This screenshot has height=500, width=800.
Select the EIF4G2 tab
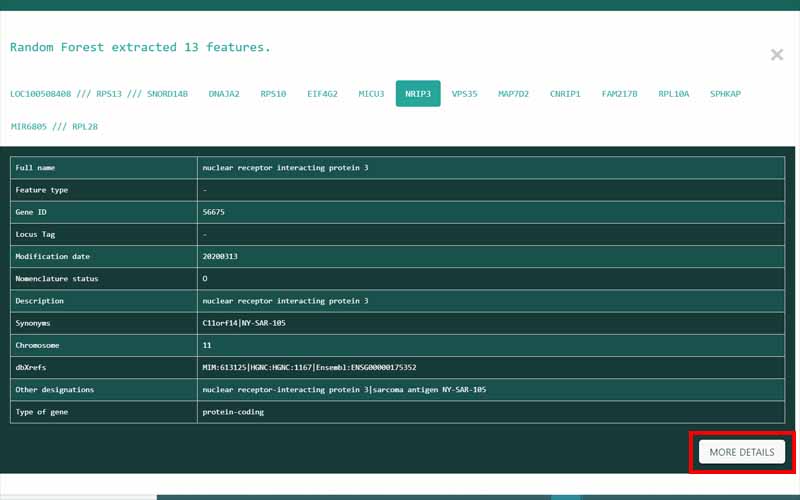click(x=322, y=94)
